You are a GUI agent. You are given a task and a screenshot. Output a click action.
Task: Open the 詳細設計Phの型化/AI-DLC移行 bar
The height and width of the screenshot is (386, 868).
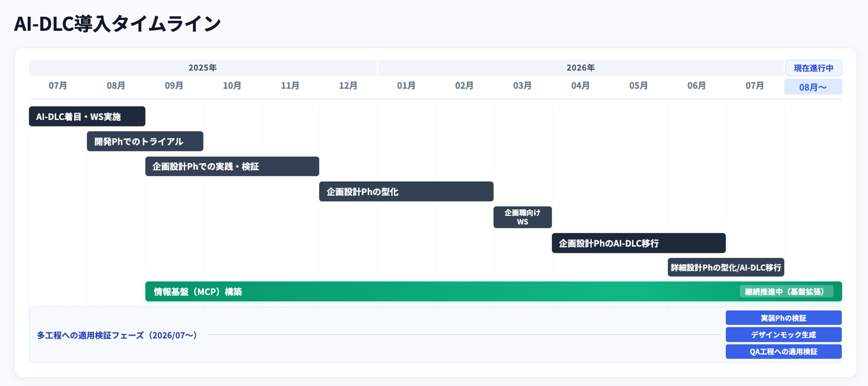(726, 267)
